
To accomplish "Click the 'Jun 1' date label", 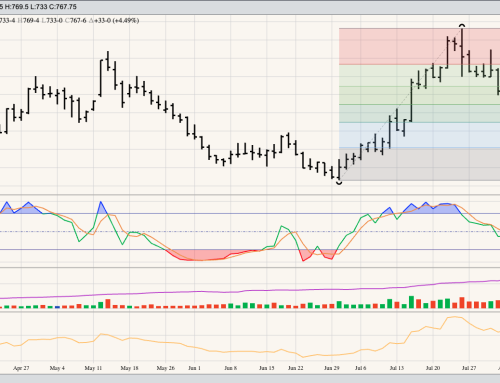I will click(x=194, y=368).
